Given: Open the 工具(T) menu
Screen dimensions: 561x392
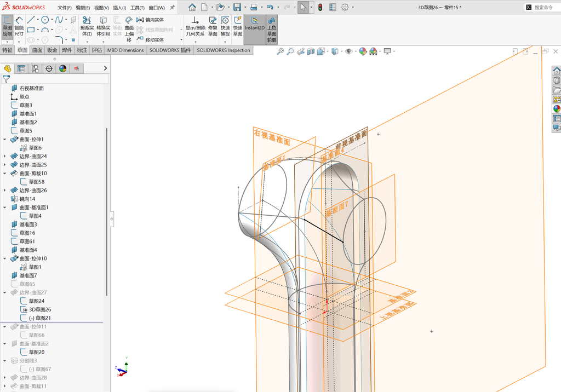Looking at the screenshot, I should [x=138, y=8].
